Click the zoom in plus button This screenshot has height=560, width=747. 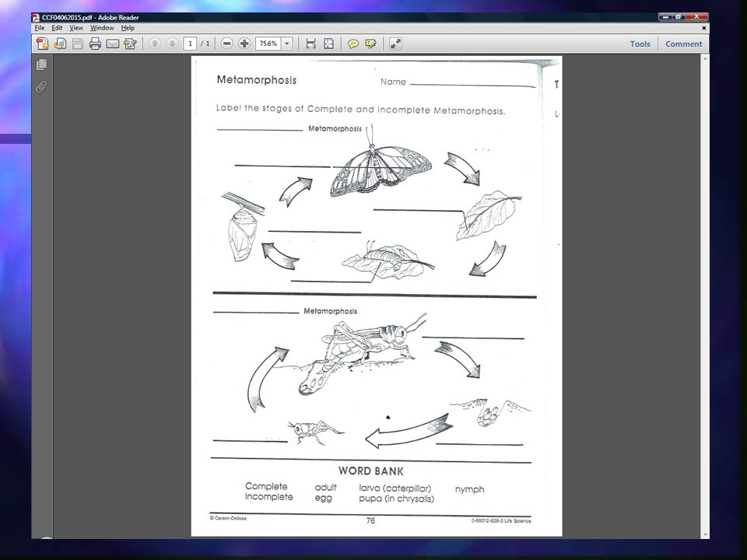click(x=244, y=44)
